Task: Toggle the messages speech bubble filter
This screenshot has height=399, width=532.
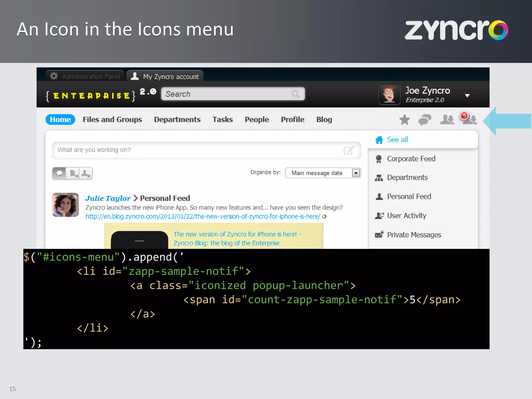Action: 59,173
